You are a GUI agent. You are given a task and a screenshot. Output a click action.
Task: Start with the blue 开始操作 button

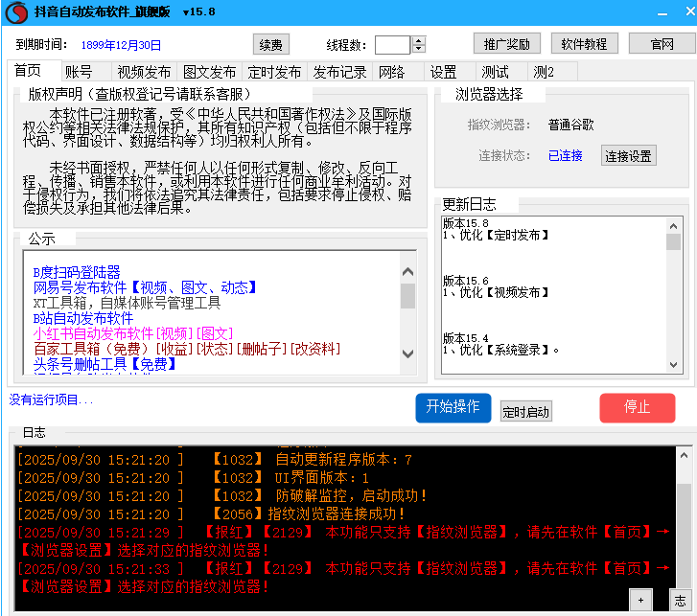(x=453, y=407)
